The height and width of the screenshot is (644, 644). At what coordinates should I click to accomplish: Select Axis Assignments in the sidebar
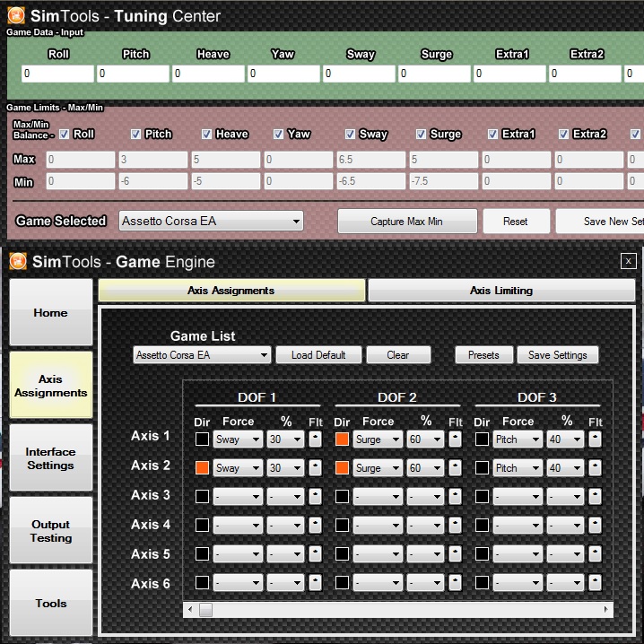[51, 386]
